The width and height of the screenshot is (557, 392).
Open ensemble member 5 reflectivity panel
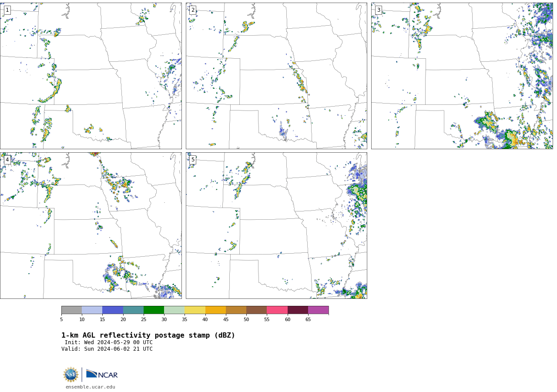(276, 225)
